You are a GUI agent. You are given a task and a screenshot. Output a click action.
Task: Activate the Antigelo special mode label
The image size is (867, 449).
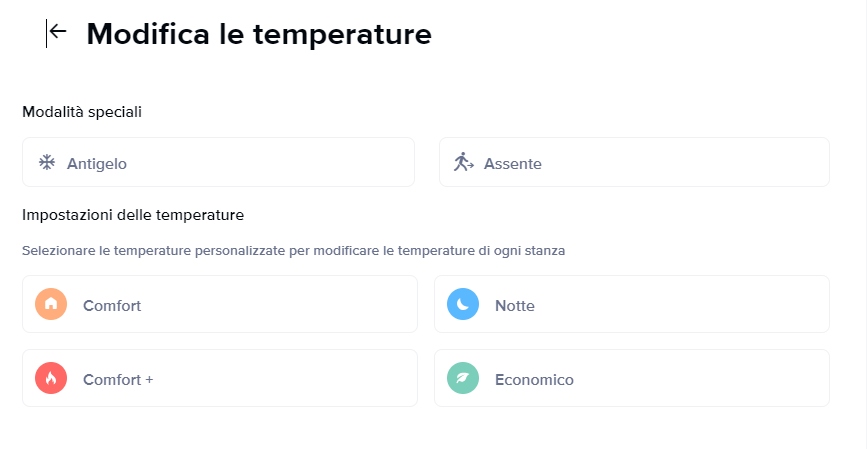pyautogui.click(x=97, y=164)
